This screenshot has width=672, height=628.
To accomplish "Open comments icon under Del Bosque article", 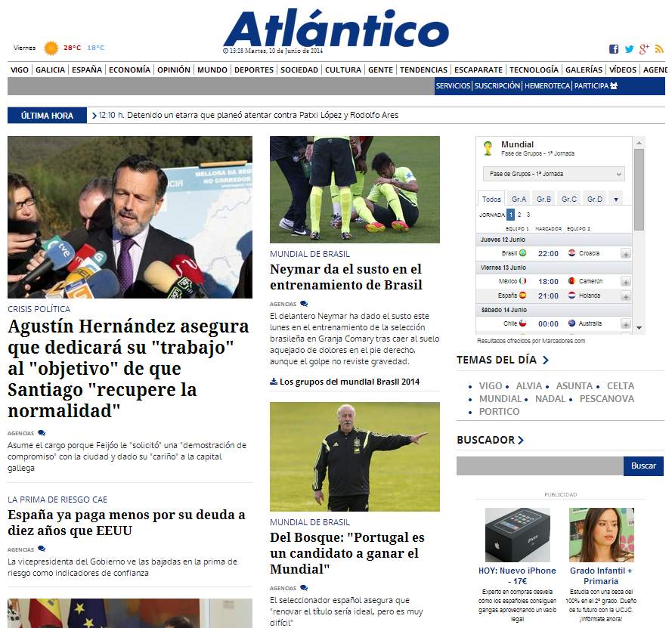I will (304, 588).
